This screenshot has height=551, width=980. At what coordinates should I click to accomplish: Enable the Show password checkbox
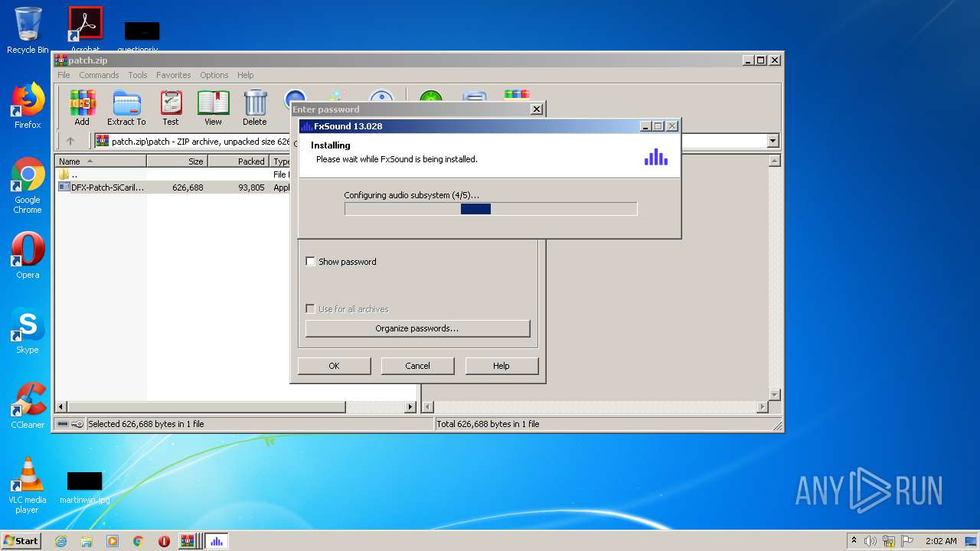[x=310, y=261]
